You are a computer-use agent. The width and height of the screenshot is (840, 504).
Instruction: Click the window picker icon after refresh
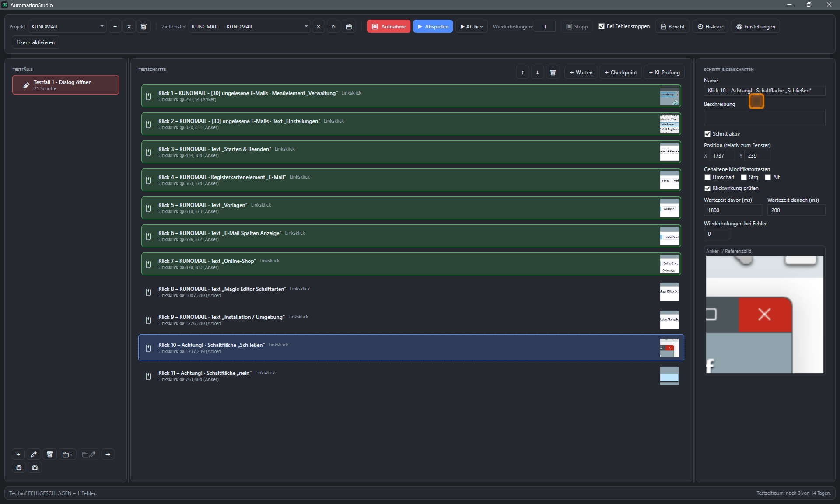[x=349, y=27]
